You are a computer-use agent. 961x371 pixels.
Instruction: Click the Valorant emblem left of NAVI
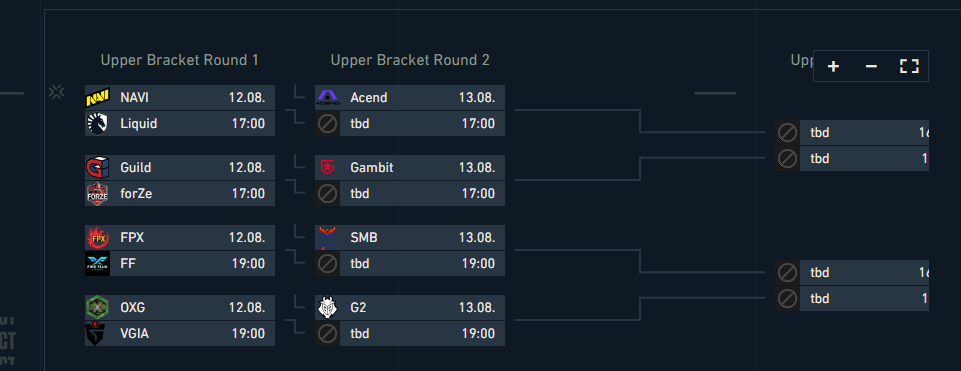tap(56, 92)
